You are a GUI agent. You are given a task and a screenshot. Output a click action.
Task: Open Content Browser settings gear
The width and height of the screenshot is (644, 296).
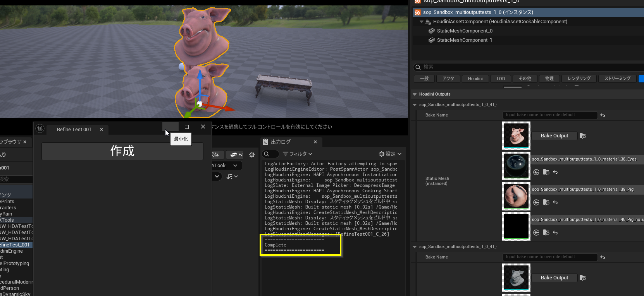click(x=252, y=155)
